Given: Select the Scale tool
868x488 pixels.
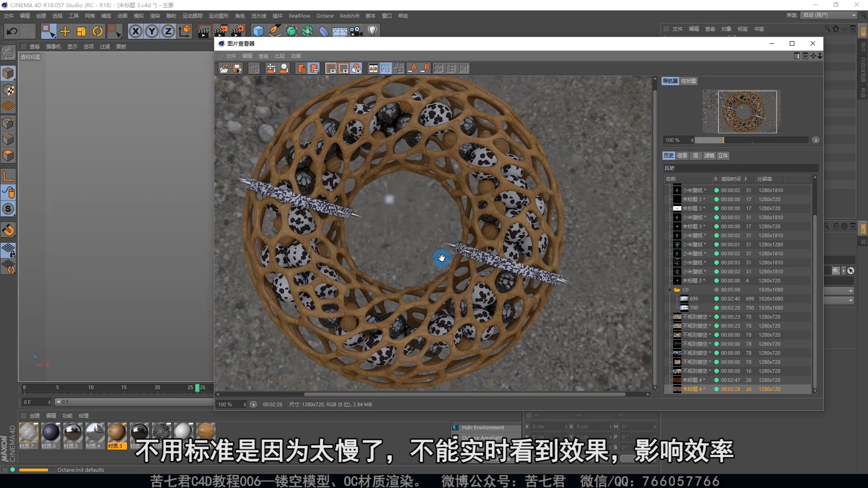Looking at the screenshot, I should coord(81,31).
